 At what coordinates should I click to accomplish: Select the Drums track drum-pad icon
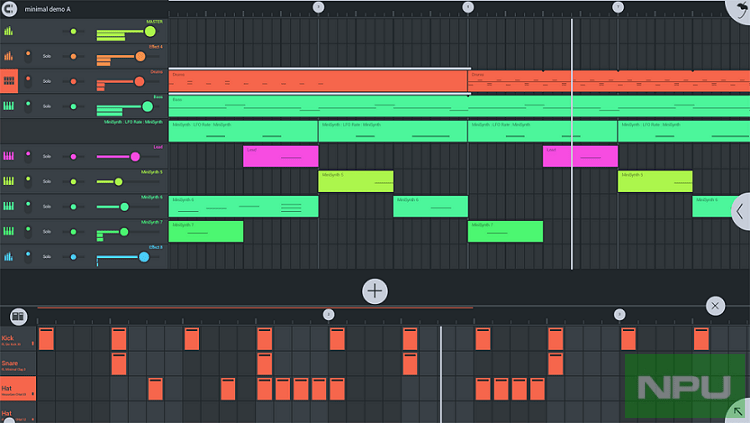[x=9, y=81]
